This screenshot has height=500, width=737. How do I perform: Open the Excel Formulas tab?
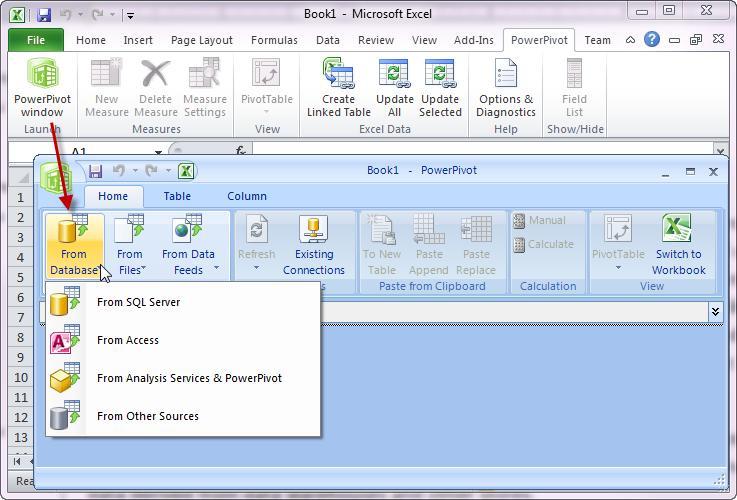click(x=274, y=40)
